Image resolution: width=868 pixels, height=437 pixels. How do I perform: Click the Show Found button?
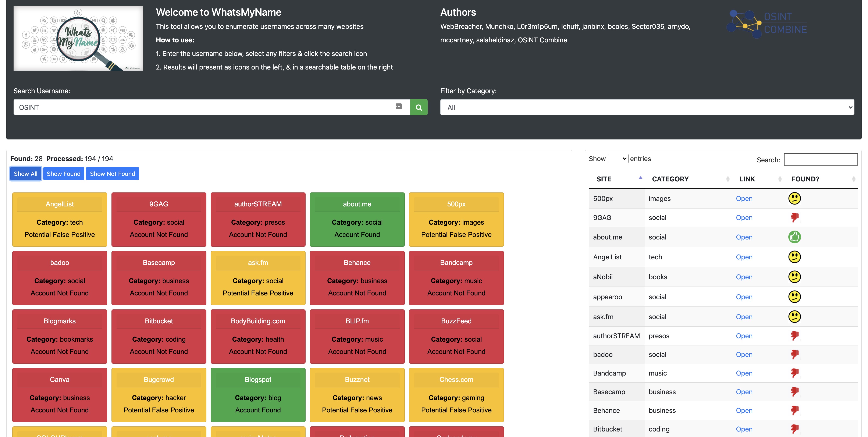[x=64, y=174]
